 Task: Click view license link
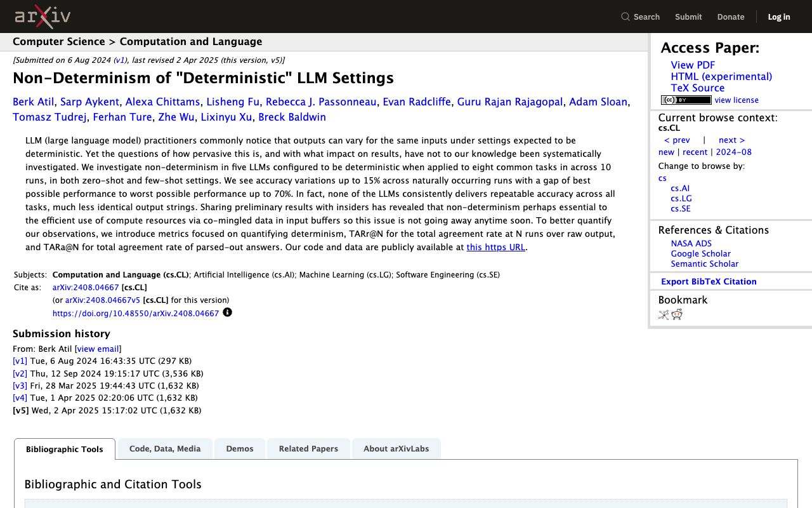coord(737,100)
